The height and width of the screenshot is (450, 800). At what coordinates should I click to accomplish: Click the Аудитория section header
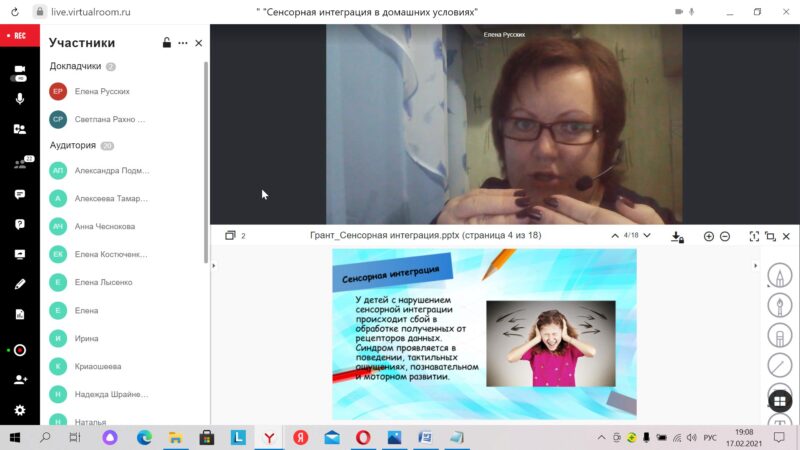(72, 145)
